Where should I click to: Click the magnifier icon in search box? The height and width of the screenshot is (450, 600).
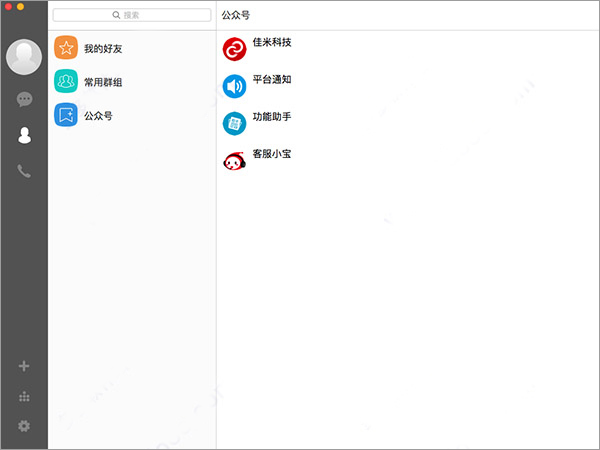pyautogui.click(x=116, y=15)
